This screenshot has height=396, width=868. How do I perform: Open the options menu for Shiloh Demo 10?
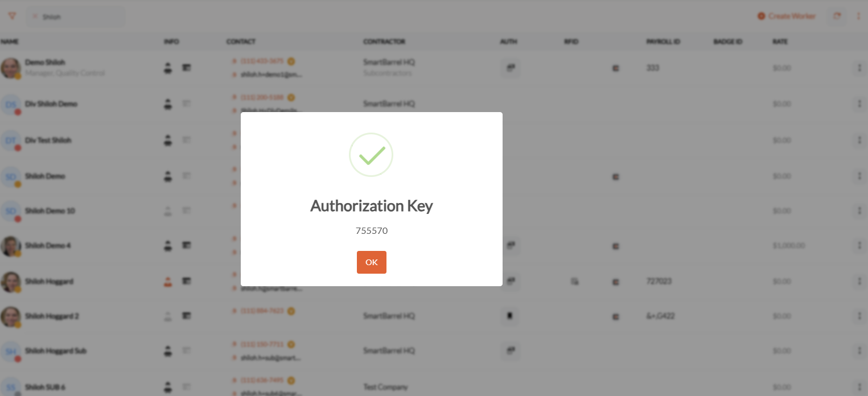point(860,211)
